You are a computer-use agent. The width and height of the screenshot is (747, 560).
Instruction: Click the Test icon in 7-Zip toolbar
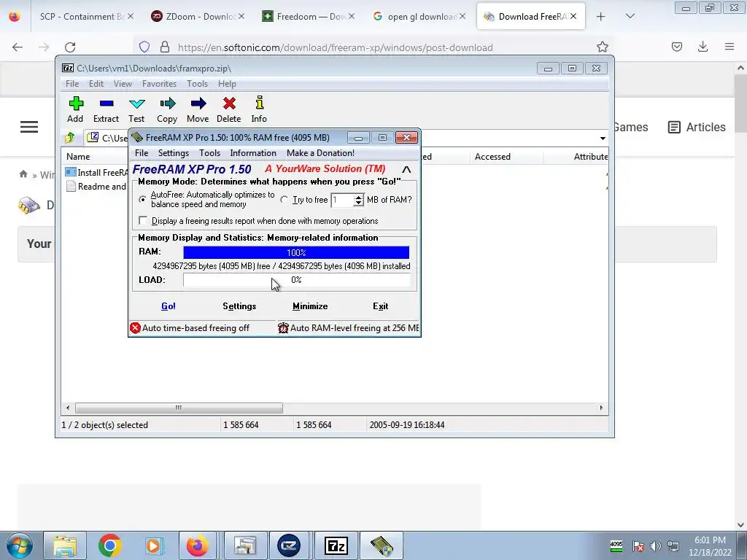[x=136, y=104]
